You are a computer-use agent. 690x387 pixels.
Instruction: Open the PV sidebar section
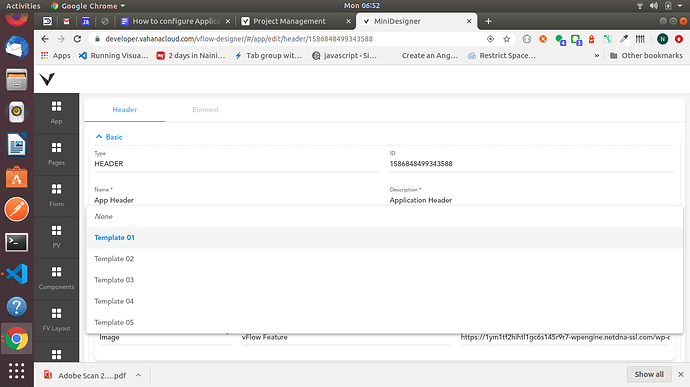click(56, 237)
